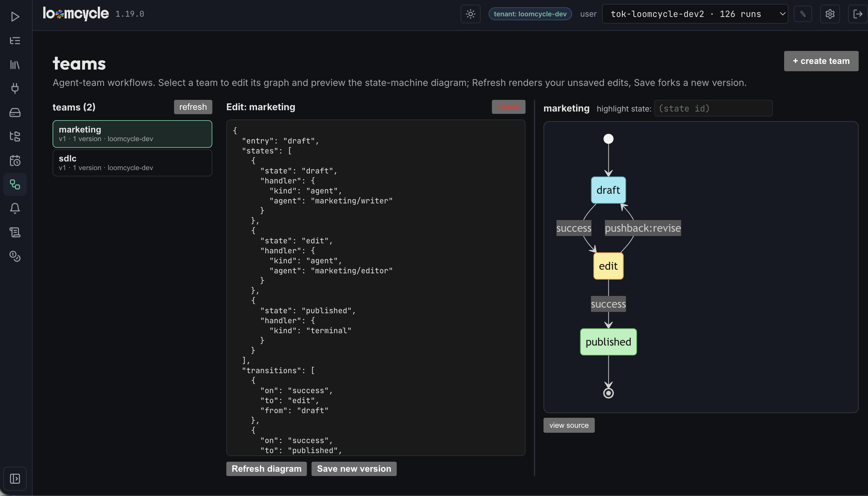Screen dimensions: 868x496
Task: Click inside the JSON graph editor
Action: tap(376, 288)
